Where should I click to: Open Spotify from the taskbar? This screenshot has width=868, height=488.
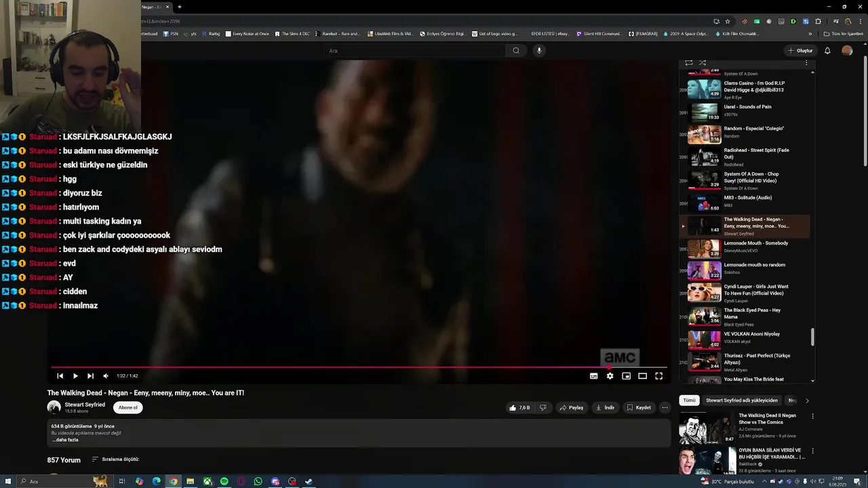[224, 481]
